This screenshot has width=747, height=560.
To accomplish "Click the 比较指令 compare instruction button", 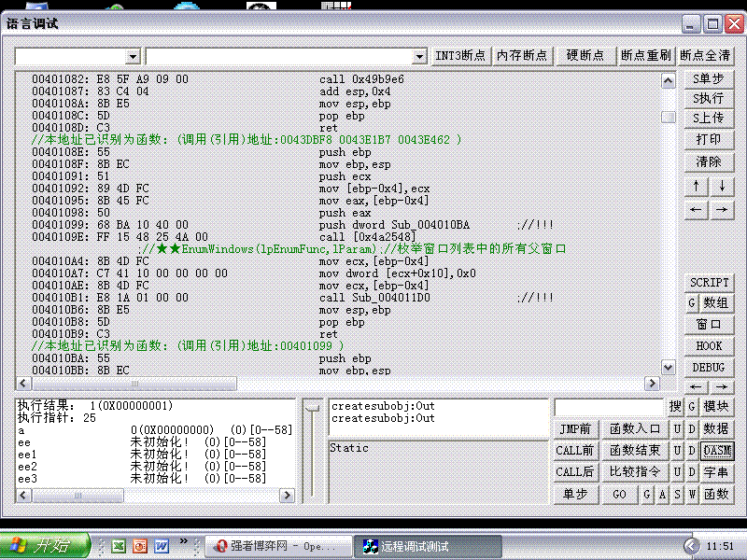I will click(635, 472).
